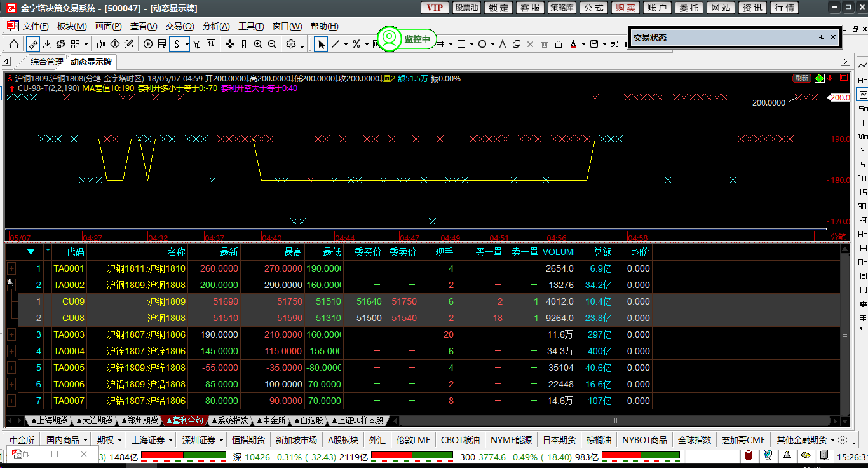Open the dollar sign dropdown arrow
This screenshot has height=468, width=868.
tap(187, 44)
